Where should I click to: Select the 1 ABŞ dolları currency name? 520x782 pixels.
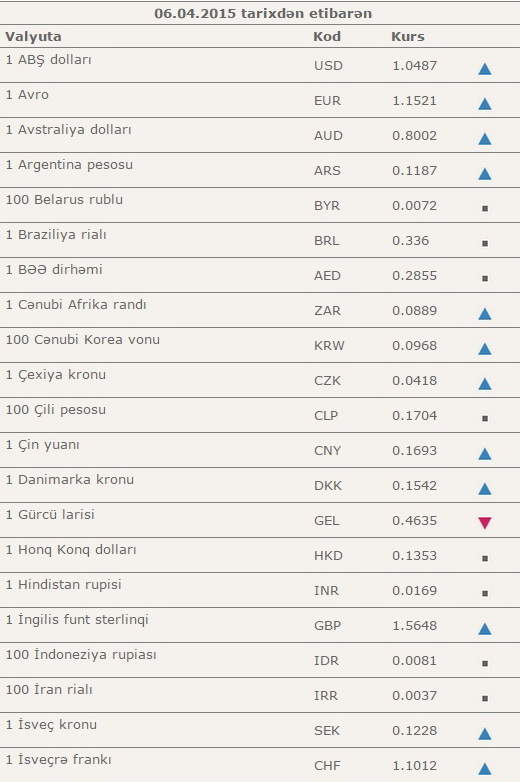48,60
